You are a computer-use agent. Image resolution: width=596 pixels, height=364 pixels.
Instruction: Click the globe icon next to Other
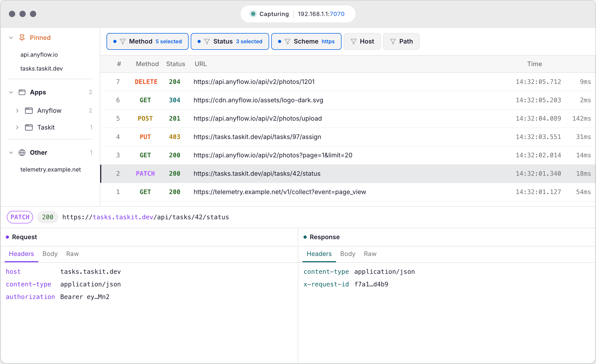point(22,153)
